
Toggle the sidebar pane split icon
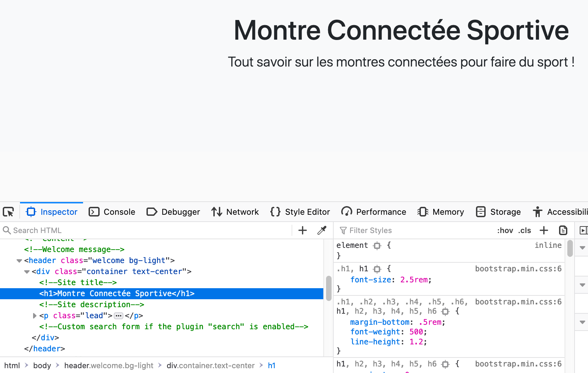tap(583, 230)
